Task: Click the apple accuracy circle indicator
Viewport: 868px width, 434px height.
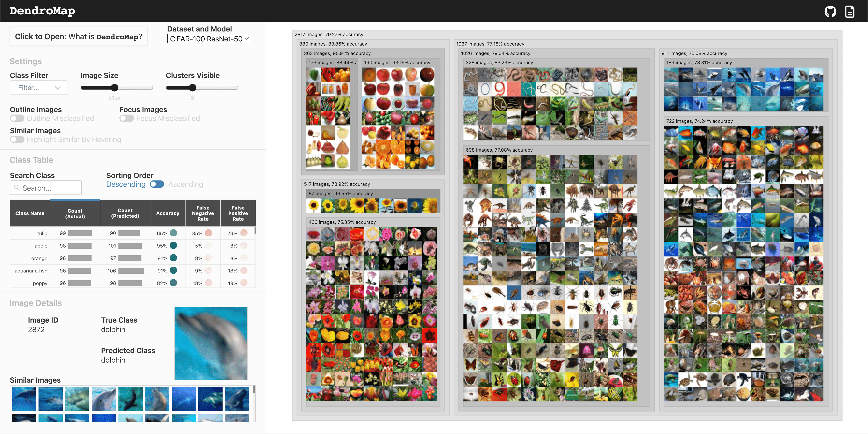Action: point(174,245)
